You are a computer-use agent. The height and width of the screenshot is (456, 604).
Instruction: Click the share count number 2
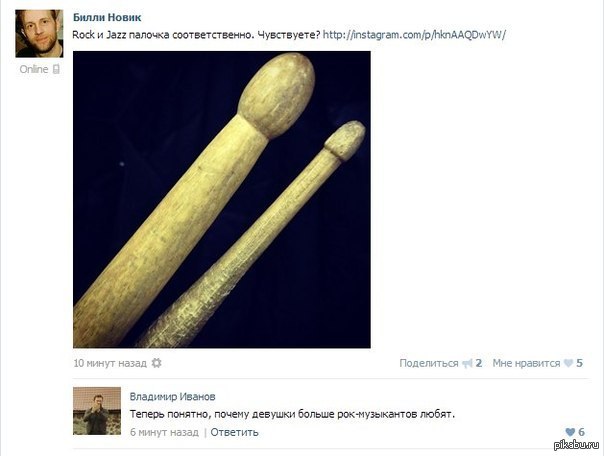point(478,363)
